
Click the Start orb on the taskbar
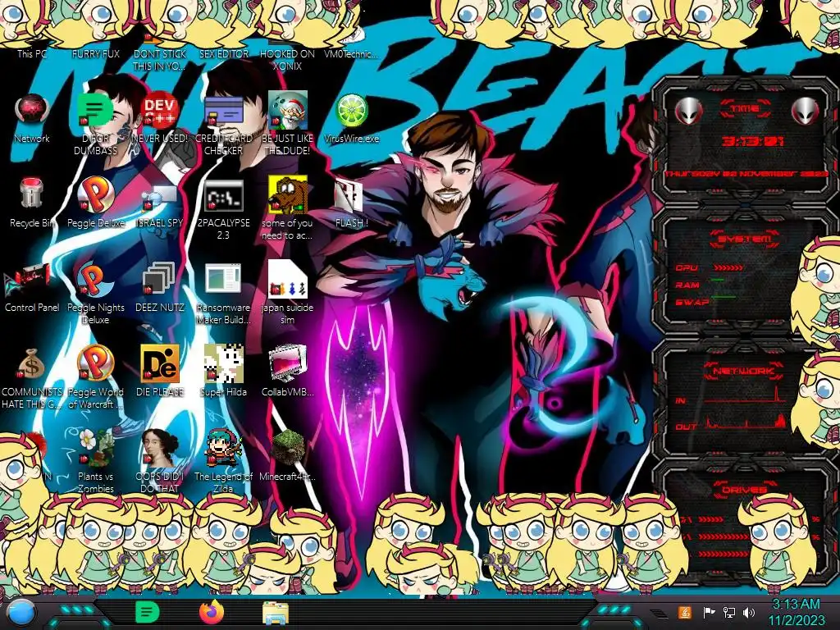pyautogui.click(x=22, y=613)
